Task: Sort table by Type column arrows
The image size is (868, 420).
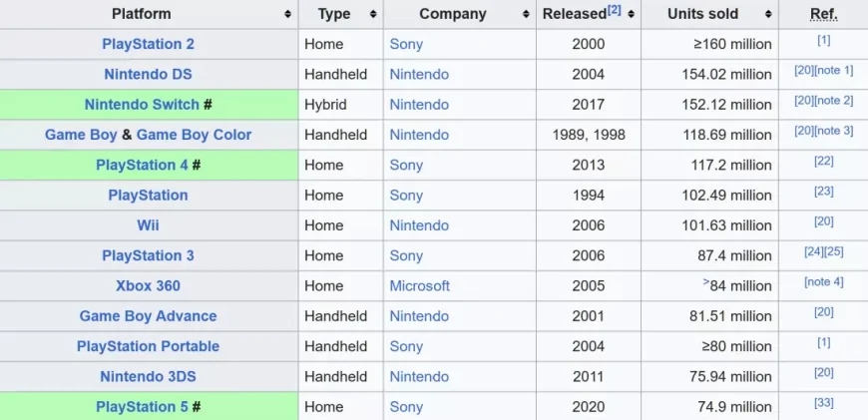Action: pos(373,14)
